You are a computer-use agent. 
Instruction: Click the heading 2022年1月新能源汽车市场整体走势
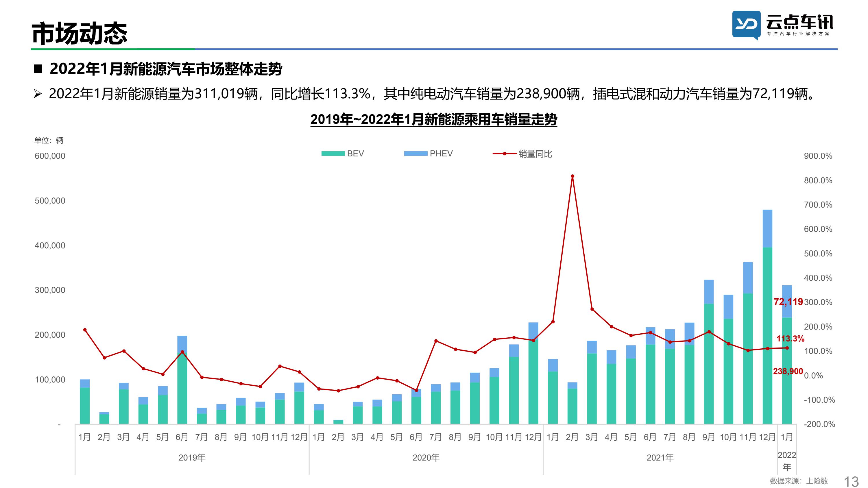[x=166, y=69]
